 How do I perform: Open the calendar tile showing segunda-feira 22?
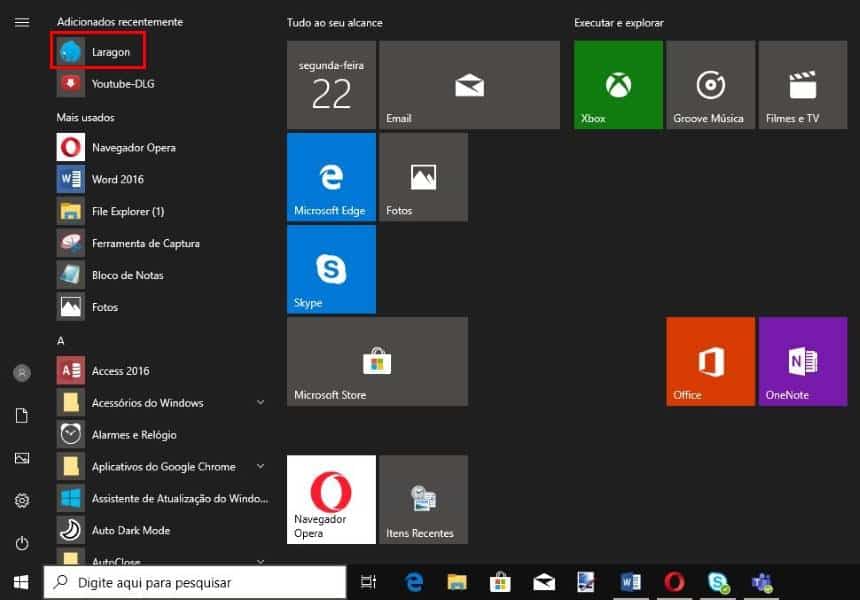pyautogui.click(x=331, y=85)
